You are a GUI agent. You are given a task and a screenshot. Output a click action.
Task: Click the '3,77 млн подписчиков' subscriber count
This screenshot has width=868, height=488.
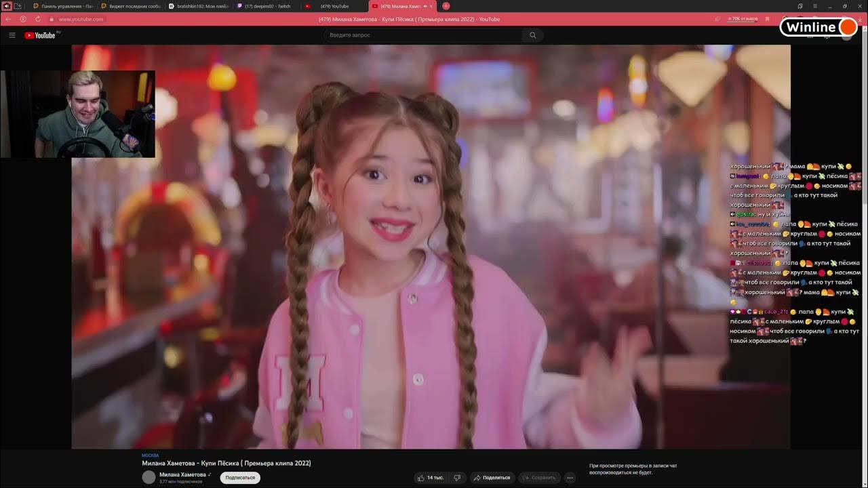180,481
